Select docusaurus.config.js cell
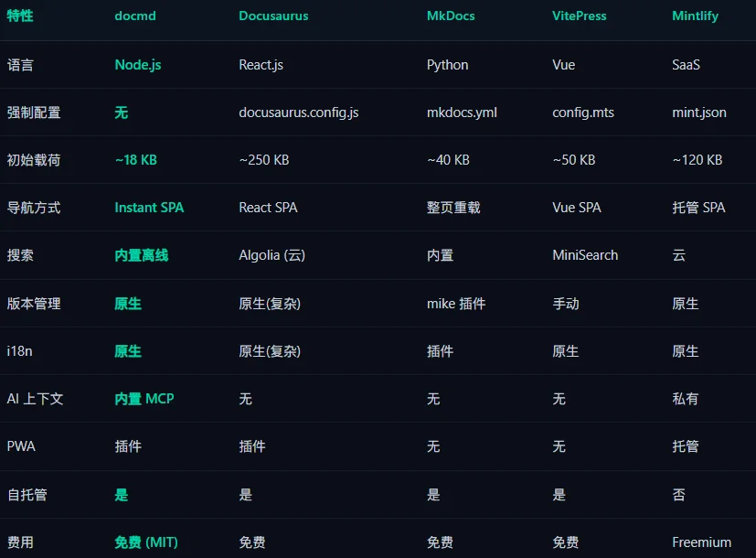The image size is (756, 558). (x=298, y=113)
